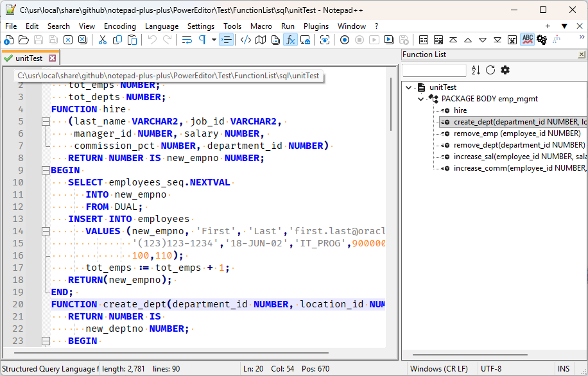Screen dimensions: 588x376
Task: Click the Cut scissors icon
Action: tap(102, 40)
